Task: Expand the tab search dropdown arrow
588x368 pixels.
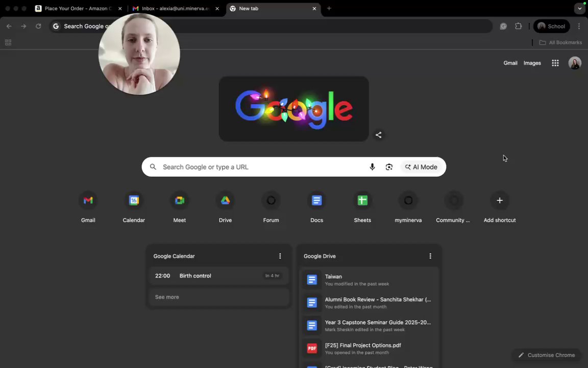Action: pos(579,8)
